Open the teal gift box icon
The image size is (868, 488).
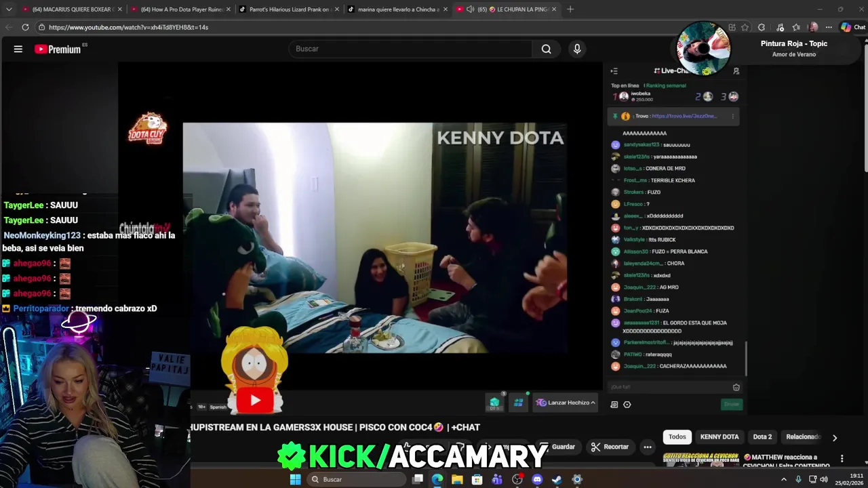(x=494, y=403)
